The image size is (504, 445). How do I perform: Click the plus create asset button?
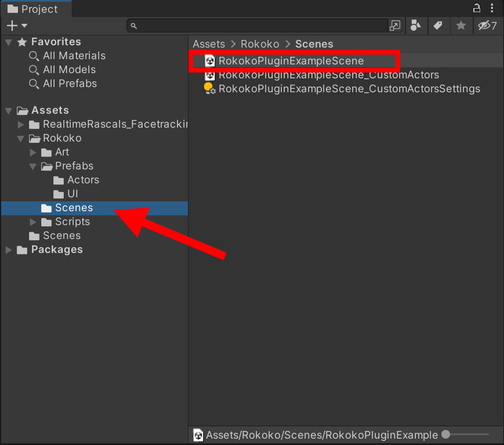(x=12, y=26)
